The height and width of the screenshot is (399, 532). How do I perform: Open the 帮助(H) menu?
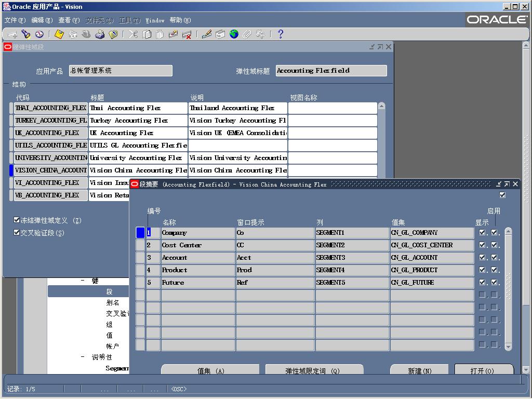pos(180,20)
